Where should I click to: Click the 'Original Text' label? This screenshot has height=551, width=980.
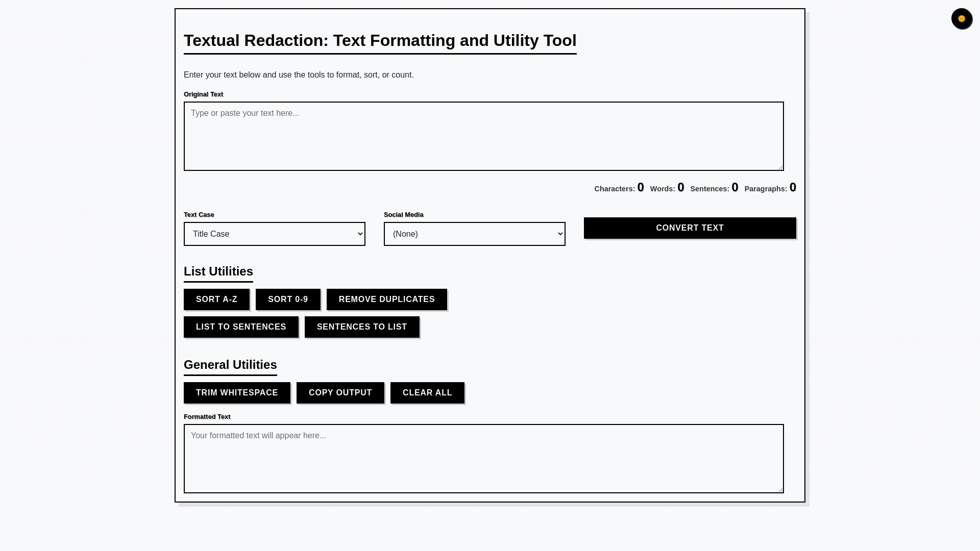203,94
